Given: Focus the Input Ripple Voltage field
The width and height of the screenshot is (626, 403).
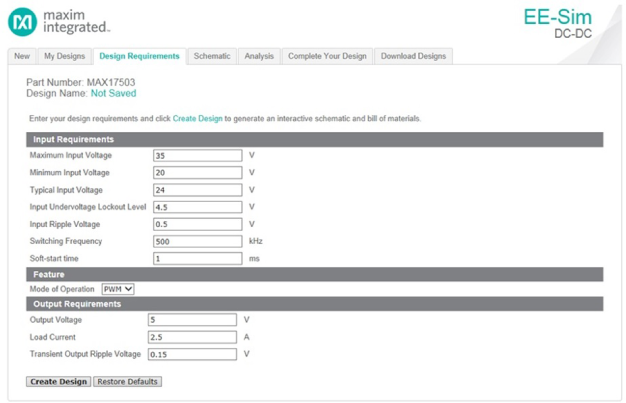Looking at the screenshot, I should pos(198,224).
